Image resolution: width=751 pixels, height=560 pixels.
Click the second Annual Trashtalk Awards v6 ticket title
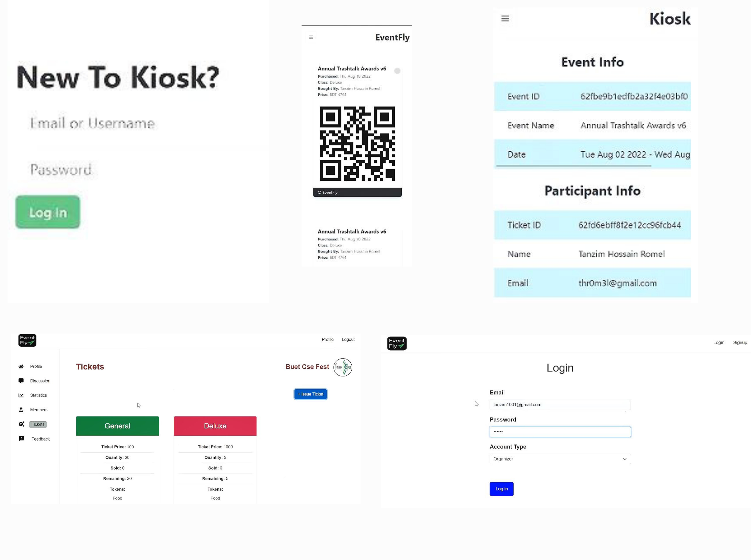coord(352,232)
